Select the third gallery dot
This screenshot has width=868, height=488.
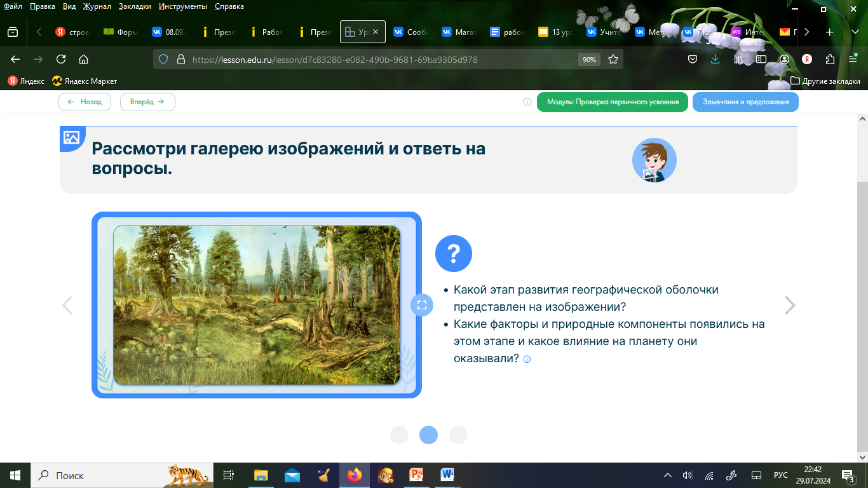coord(458,435)
